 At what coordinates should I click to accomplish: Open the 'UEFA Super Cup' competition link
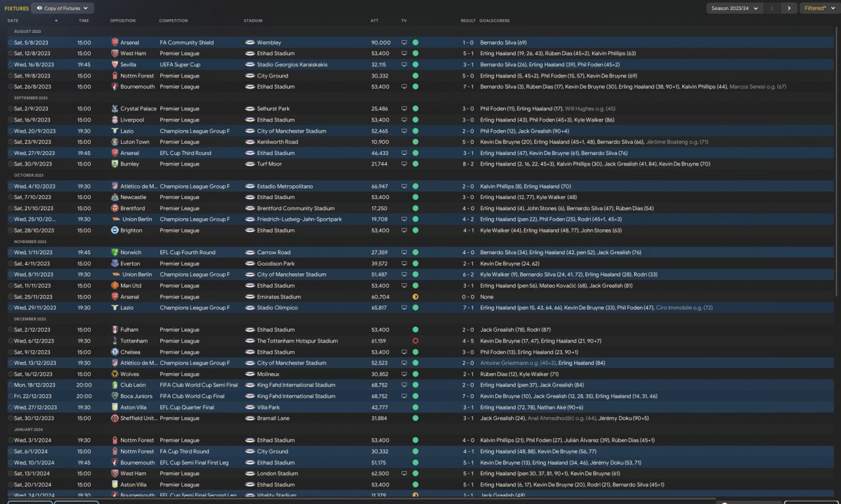[x=180, y=65]
